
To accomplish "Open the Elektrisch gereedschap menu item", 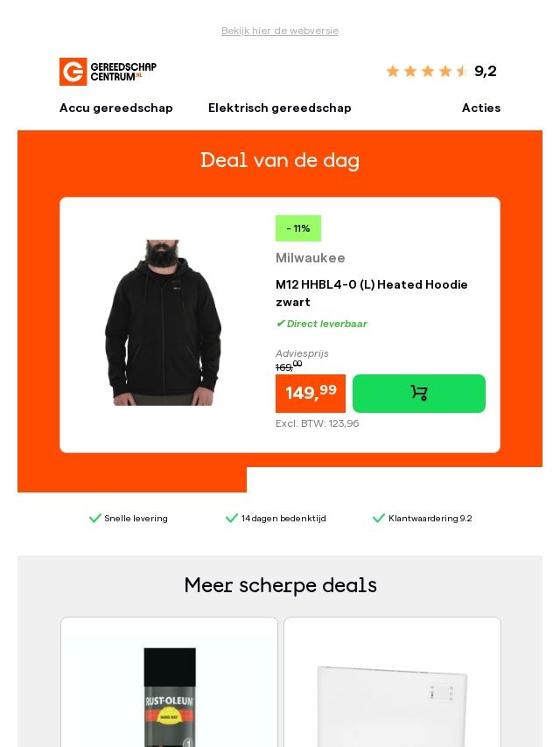I will (x=280, y=108).
